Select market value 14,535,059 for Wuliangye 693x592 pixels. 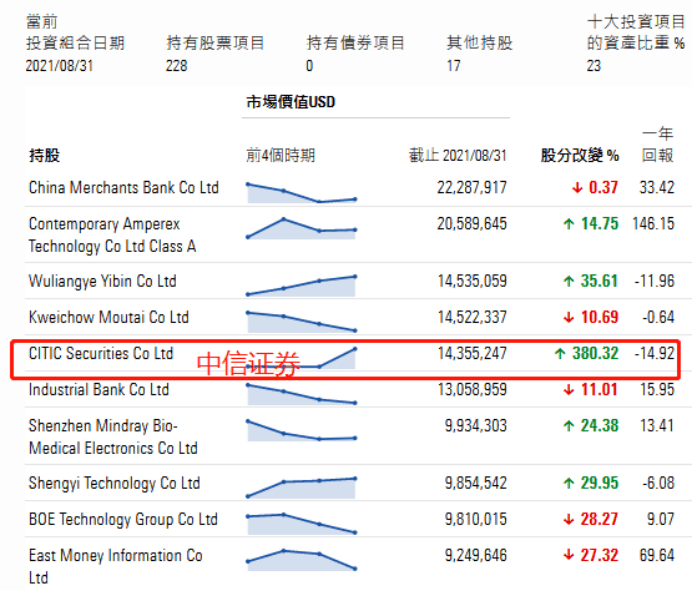click(472, 281)
